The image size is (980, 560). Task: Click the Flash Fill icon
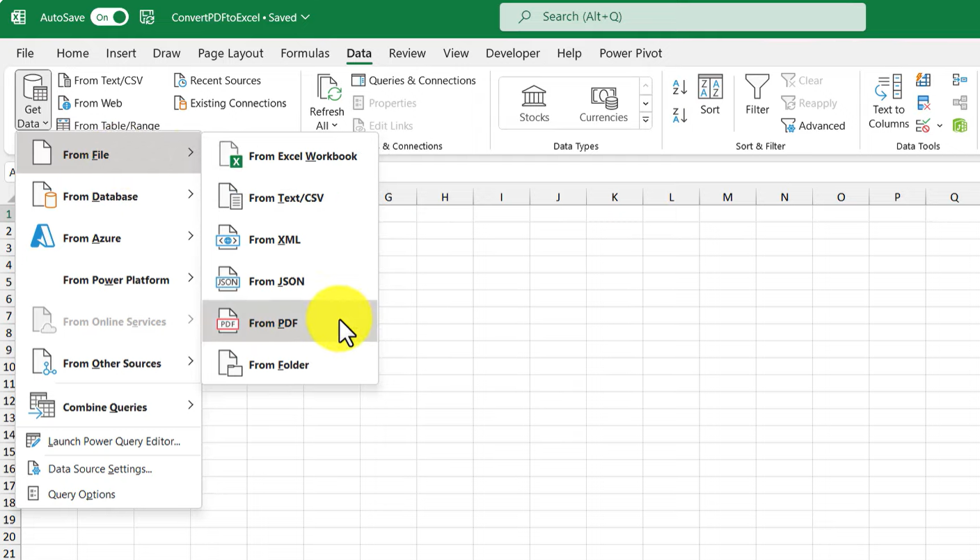pos(924,80)
